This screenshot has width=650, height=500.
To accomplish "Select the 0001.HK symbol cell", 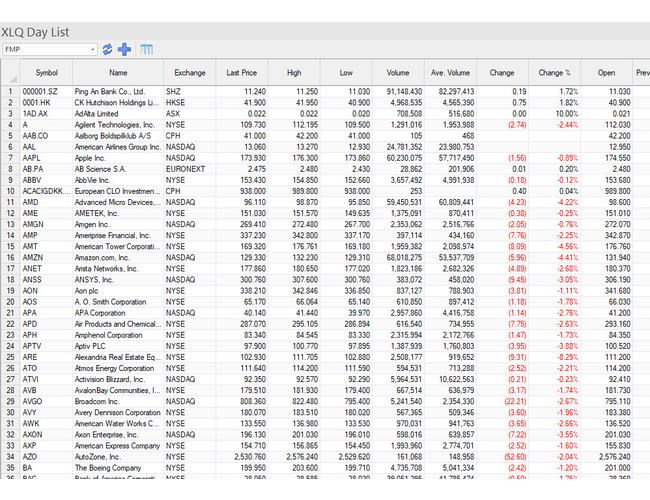I will [46, 102].
